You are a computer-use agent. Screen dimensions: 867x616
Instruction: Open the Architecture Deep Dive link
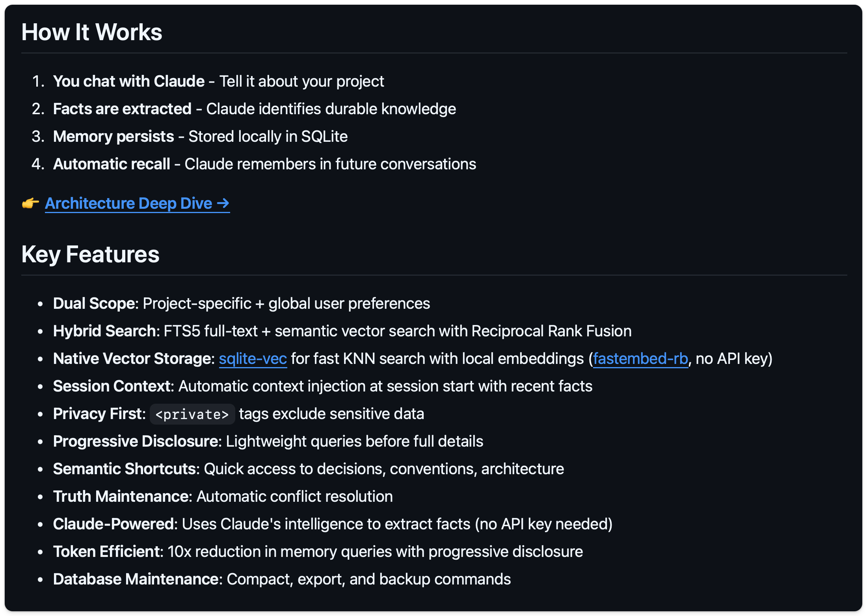137,204
